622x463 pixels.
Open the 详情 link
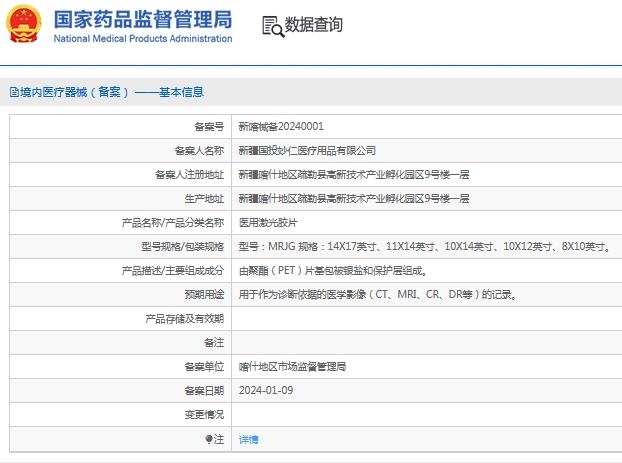click(249, 439)
